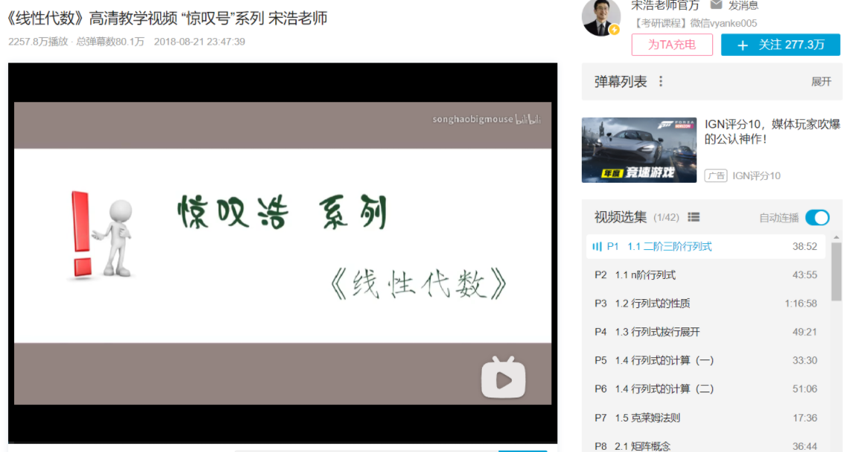Click the episode counter (1/42)
This screenshot has height=452, width=868.
[x=666, y=218]
